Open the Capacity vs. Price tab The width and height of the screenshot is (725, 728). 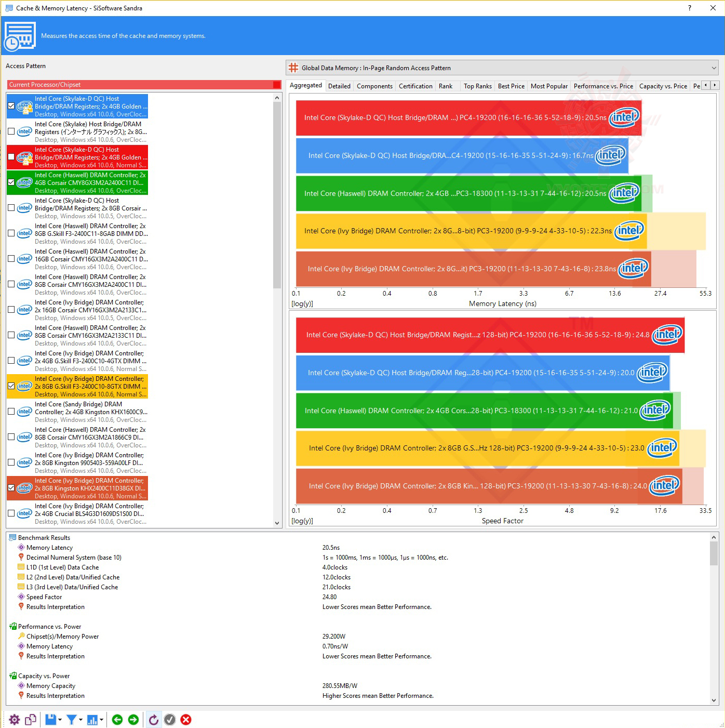pos(663,86)
